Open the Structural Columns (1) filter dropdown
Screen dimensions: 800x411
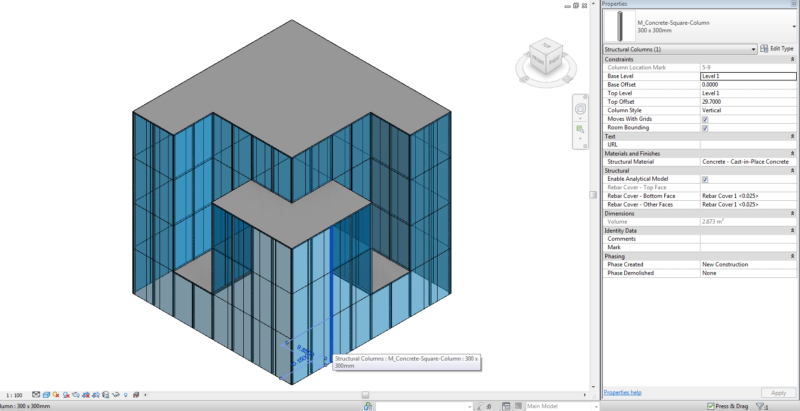point(680,49)
